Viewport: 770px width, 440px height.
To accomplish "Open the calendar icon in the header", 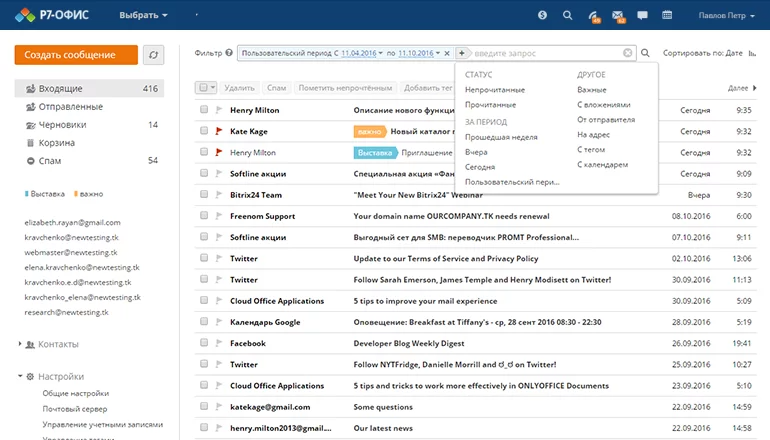I will [667, 15].
